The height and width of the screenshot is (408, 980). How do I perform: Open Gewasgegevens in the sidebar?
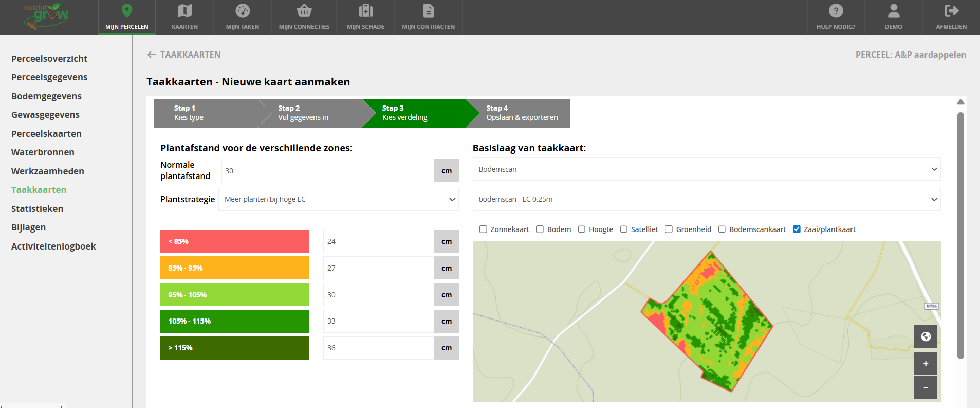[x=45, y=115]
